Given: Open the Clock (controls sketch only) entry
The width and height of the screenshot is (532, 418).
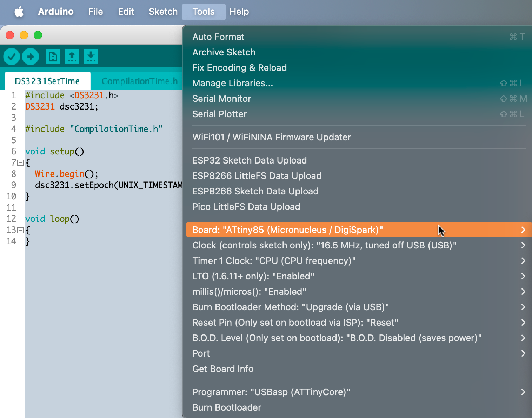Looking at the screenshot, I should pyautogui.click(x=359, y=245).
